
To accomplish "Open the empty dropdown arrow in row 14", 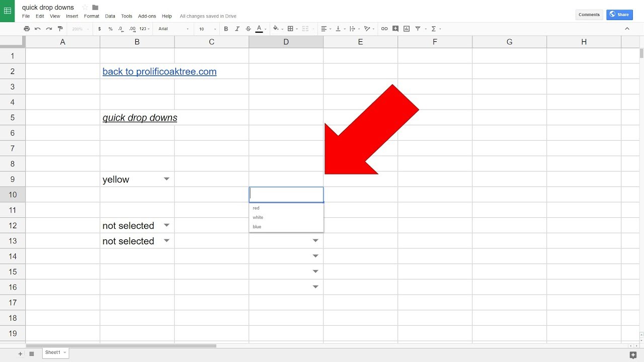I will 315,256.
